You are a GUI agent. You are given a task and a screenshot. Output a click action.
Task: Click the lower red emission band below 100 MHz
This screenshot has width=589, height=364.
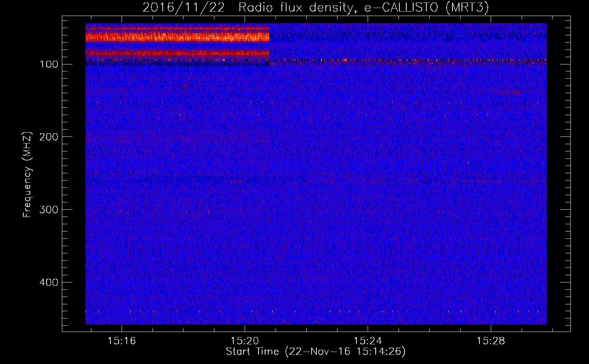[177, 53]
